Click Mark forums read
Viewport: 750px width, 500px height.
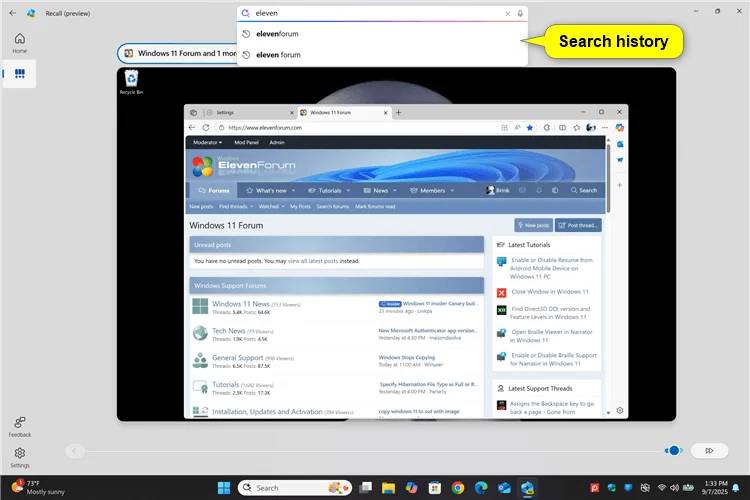point(375,207)
